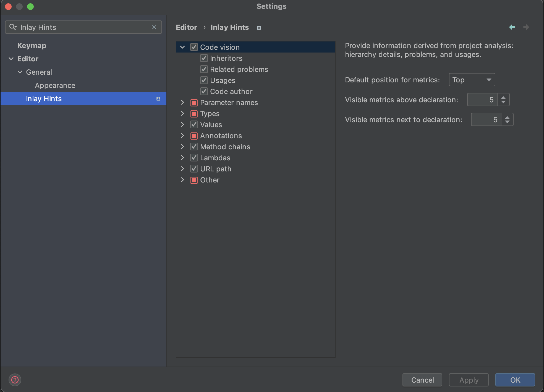
Task: Click the back navigation arrow
Action: 512,27
